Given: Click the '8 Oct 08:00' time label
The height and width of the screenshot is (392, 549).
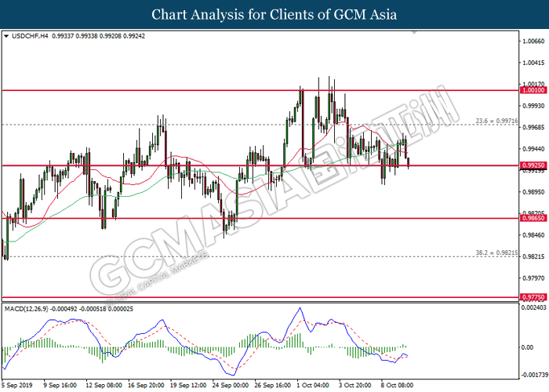Looking at the screenshot, I should coord(397,386).
